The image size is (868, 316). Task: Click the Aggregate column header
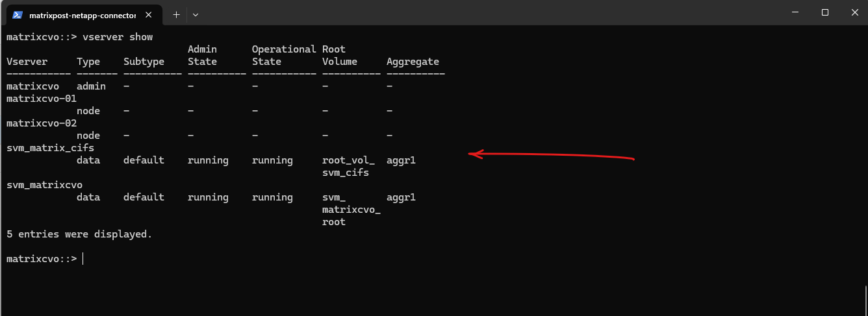coord(413,62)
